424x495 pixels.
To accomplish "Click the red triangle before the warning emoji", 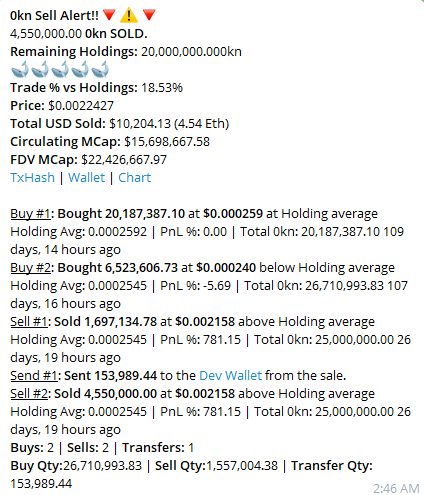I will 109,15.
